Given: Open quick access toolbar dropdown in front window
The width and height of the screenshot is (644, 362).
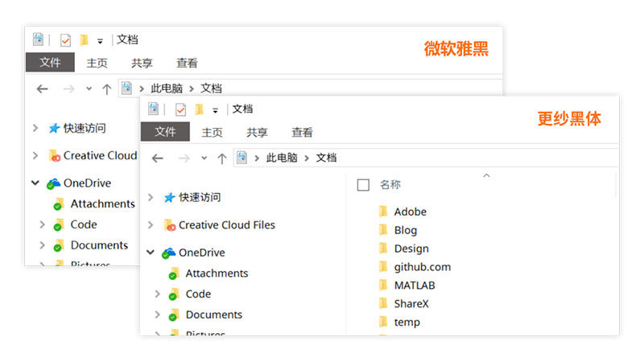Looking at the screenshot, I should click(x=215, y=110).
